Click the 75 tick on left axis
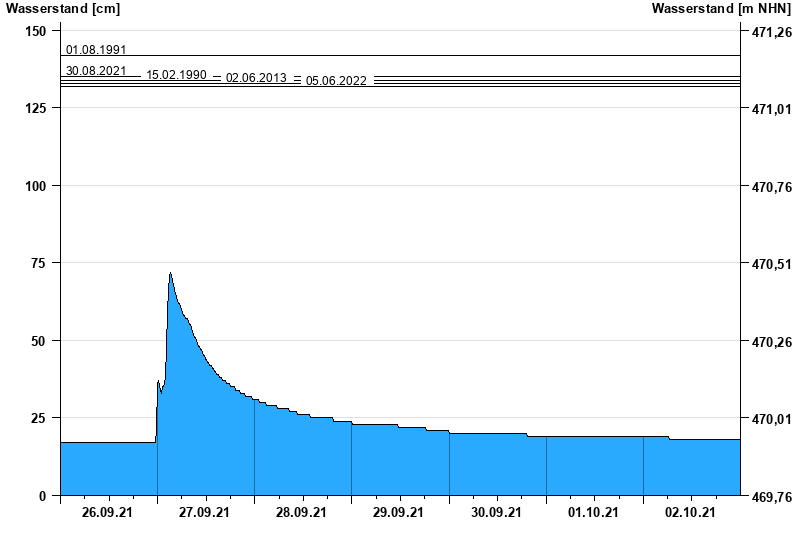Image resolution: width=800 pixels, height=550 pixels. 36,263
